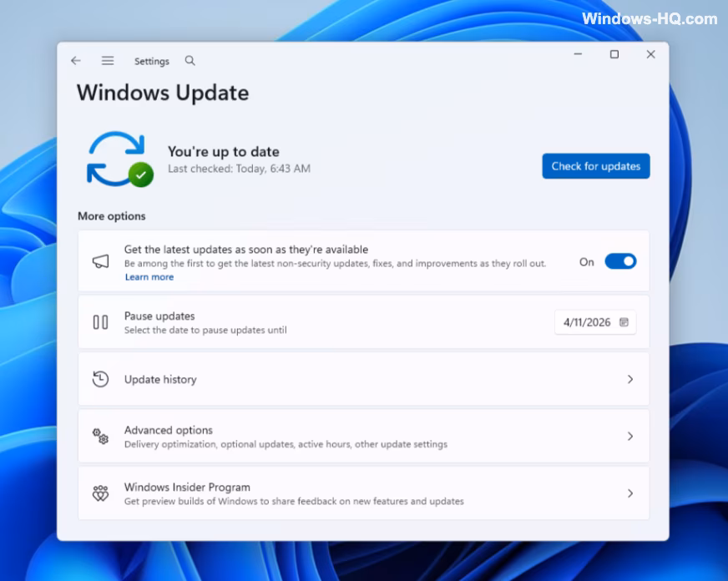
Task: Pick pause date 4/11/2026 field
Action: tap(595, 322)
